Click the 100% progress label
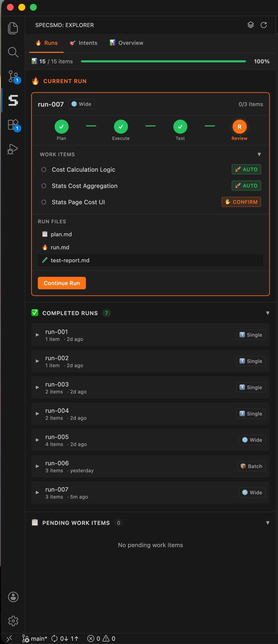 point(262,62)
